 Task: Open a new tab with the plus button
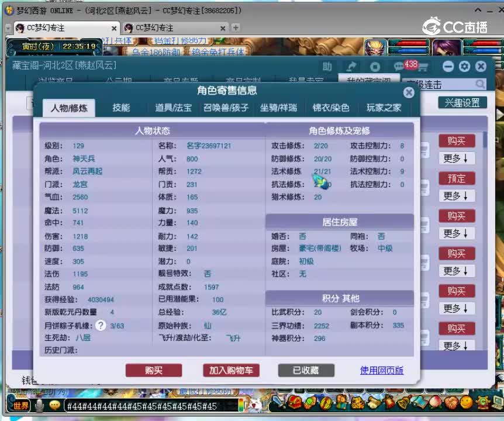[x=236, y=27]
